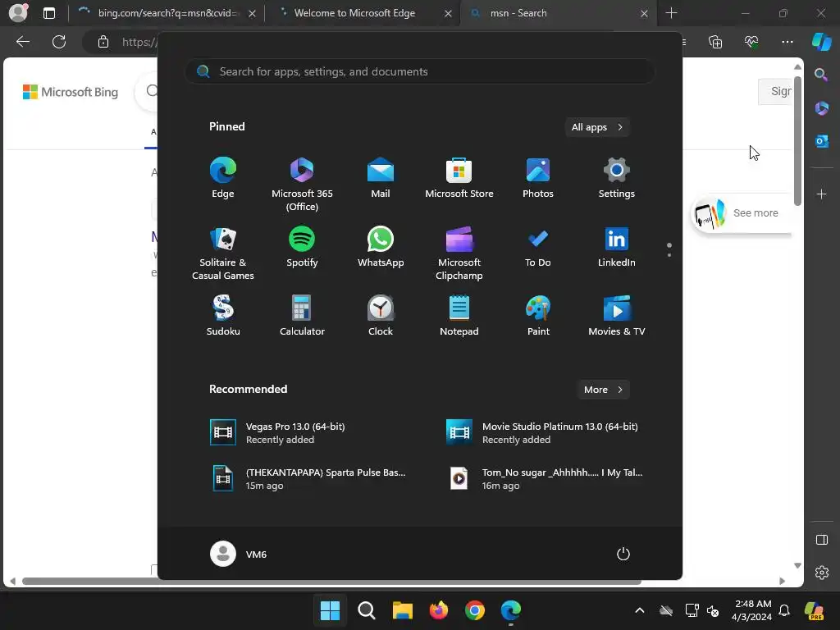Open the Clock app

pos(381,316)
